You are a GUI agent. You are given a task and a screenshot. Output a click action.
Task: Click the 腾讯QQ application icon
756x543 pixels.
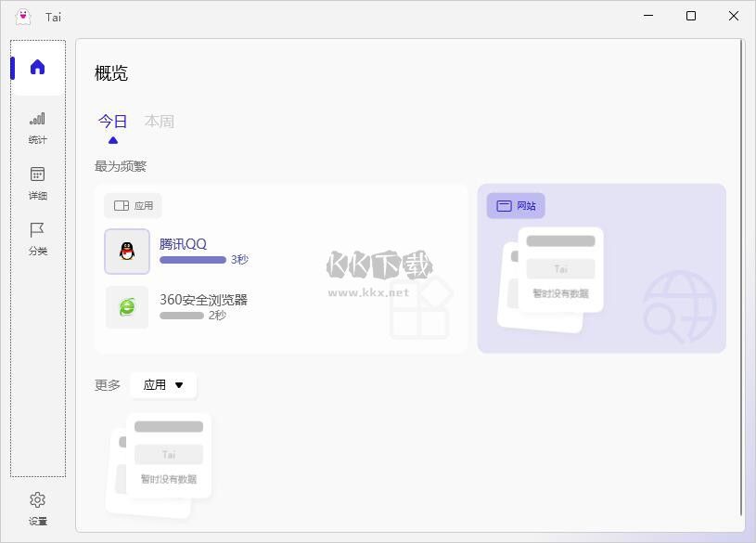pyautogui.click(x=127, y=252)
